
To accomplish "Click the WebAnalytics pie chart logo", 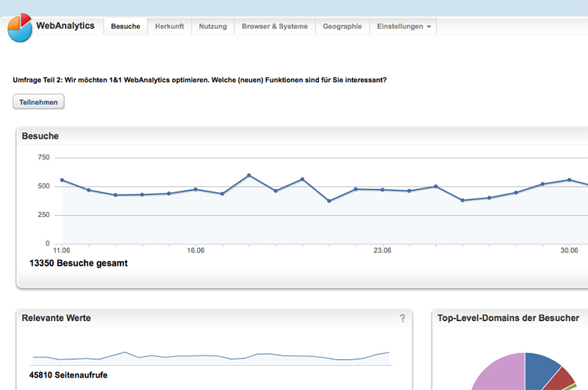I will (20, 27).
